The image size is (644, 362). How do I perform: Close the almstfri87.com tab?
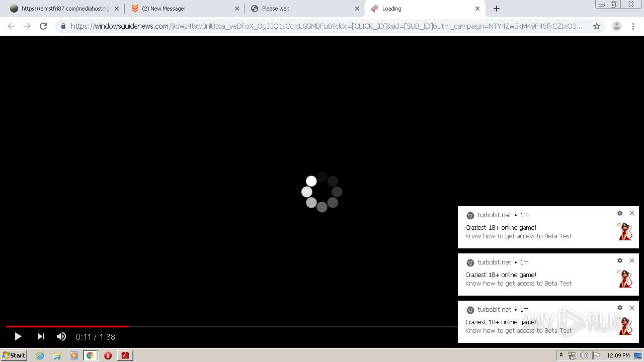[117, 9]
